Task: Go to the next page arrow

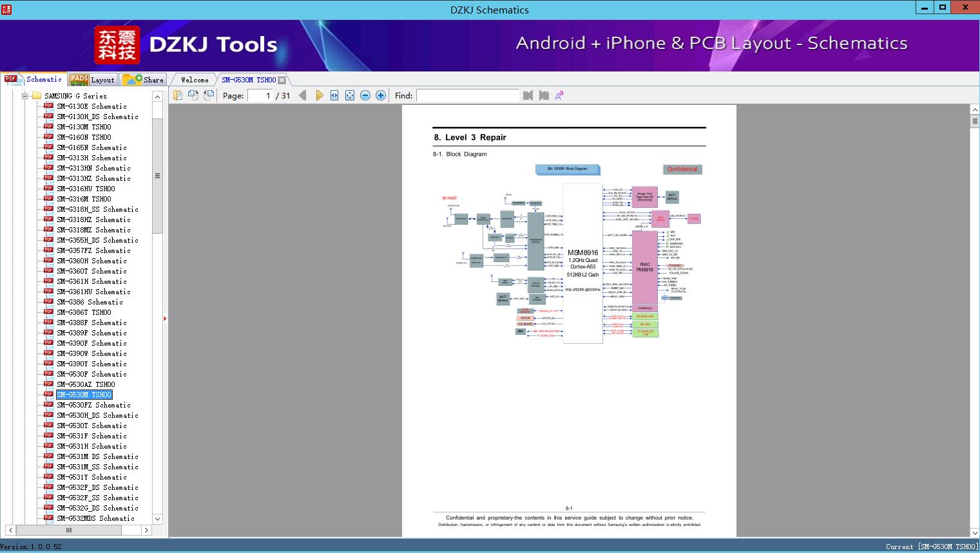Action: point(319,95)
